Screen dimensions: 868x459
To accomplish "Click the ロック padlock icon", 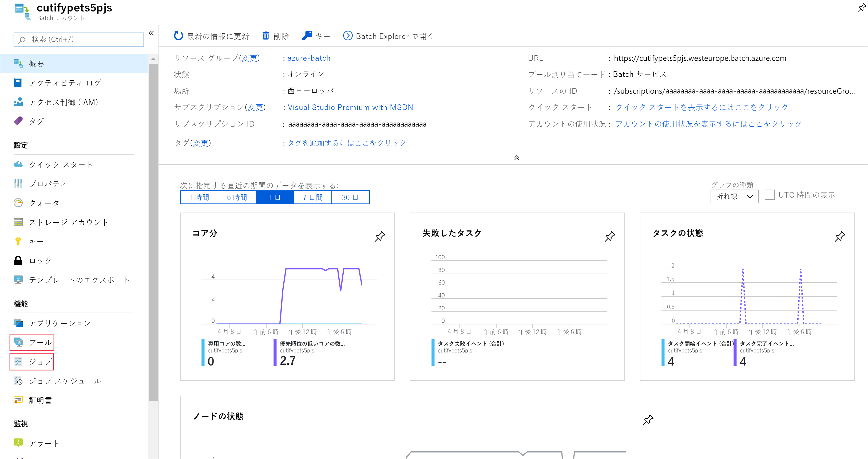I will click(x=18, y=260).
